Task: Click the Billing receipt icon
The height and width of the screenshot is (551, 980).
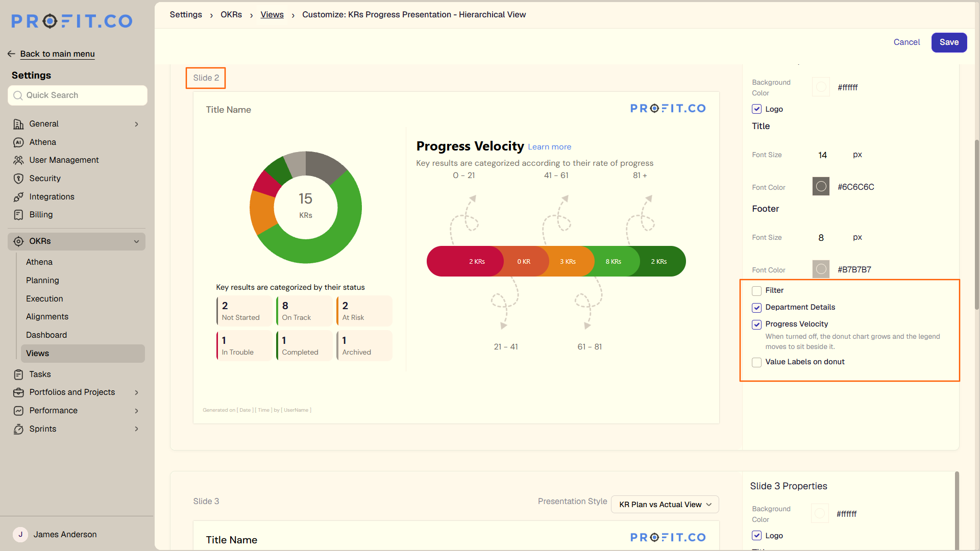Action: [x=18, y=215]
